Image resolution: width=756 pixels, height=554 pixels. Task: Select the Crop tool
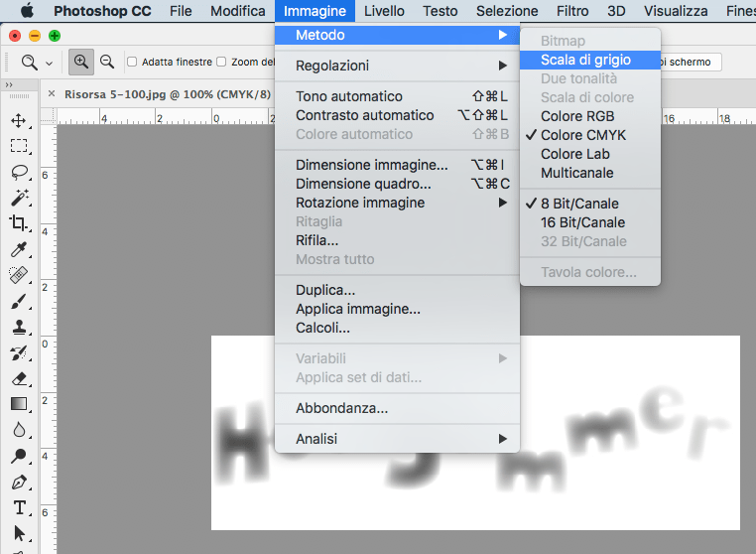pyautogui.click(x=19, y=223)
